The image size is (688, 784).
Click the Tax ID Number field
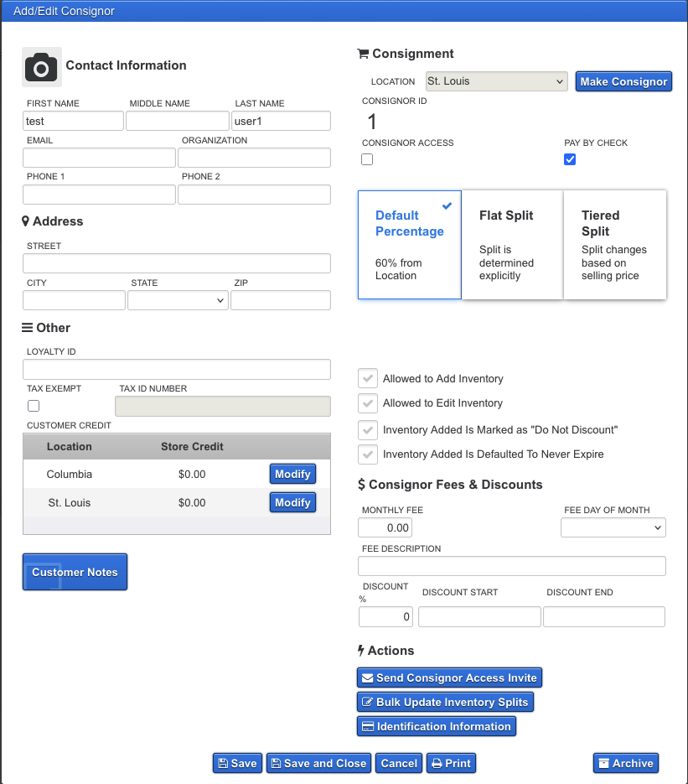tap(223, 406)
